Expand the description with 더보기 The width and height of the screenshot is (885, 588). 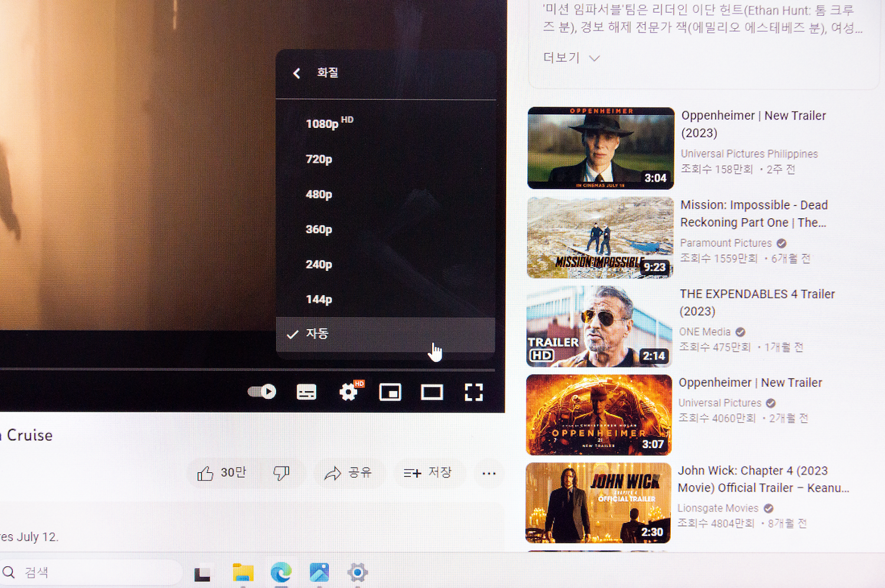coord(571,58)
